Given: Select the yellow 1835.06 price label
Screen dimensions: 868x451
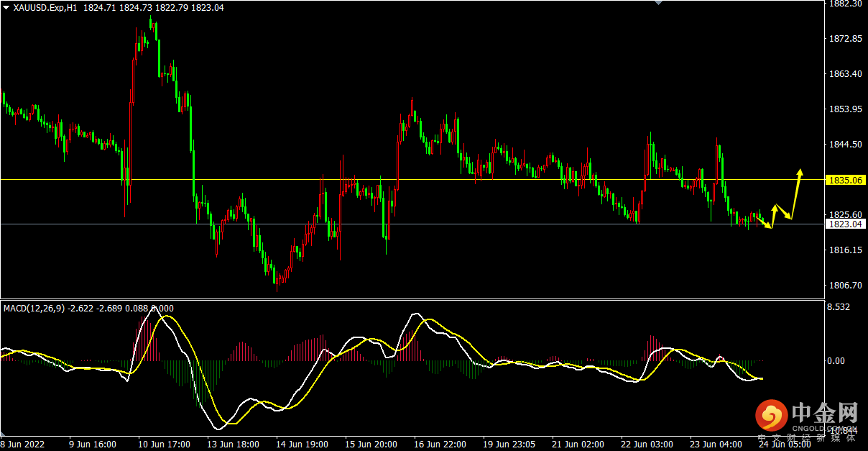Looking at the screenshot, I should 845,180.
